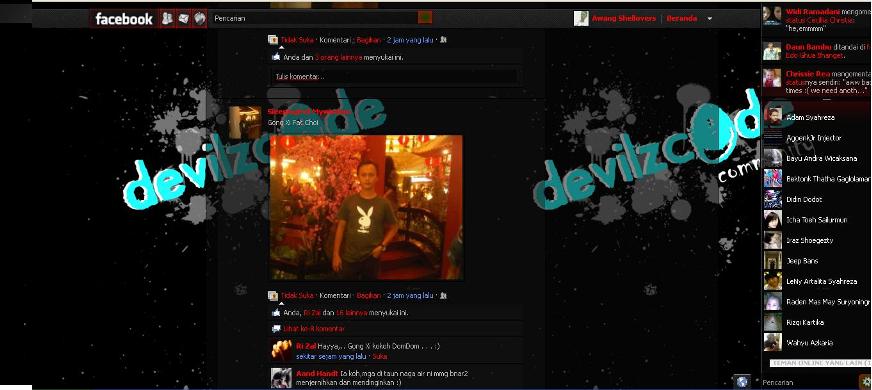The width and height of the screenshot is (872, 390).
Task: Open Dann Bambu ticker story
Action: point(817,51)
